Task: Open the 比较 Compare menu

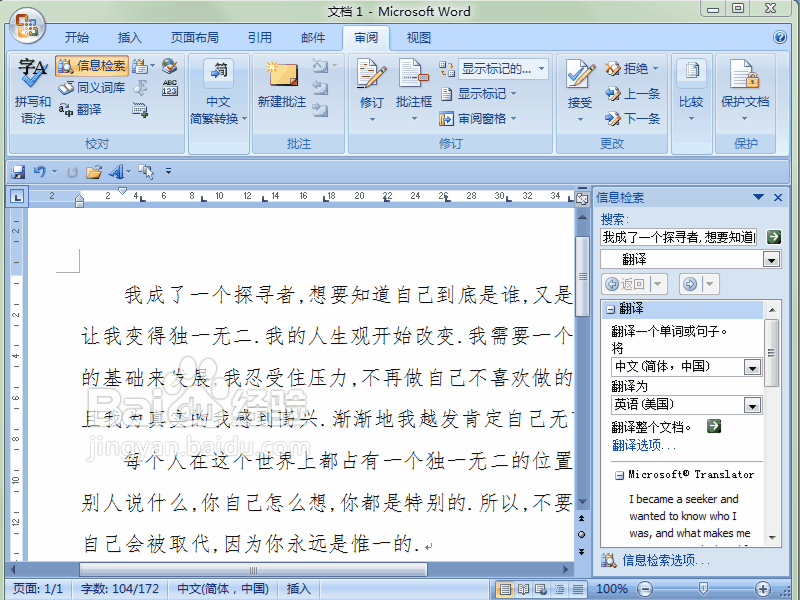Action: point(691,91)
